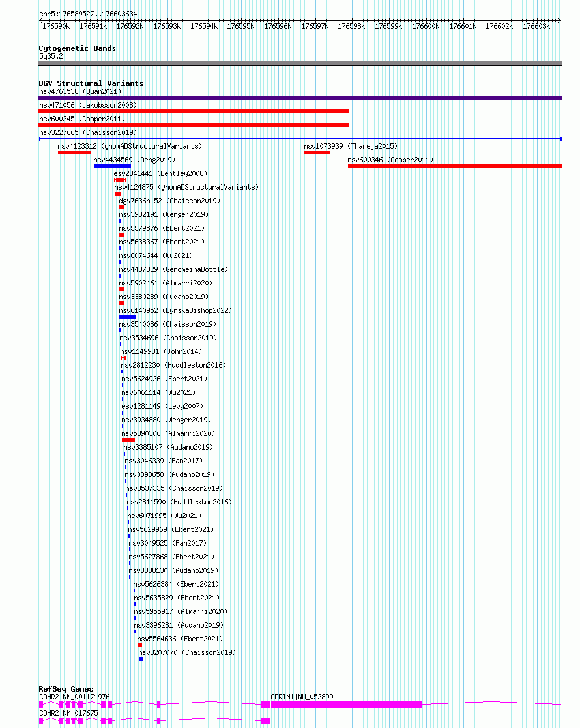Select nsv3227665 (Chaisson2019) label
This screenshot has width=580, height=728.
pyautogui.click(x=88, y=132)
